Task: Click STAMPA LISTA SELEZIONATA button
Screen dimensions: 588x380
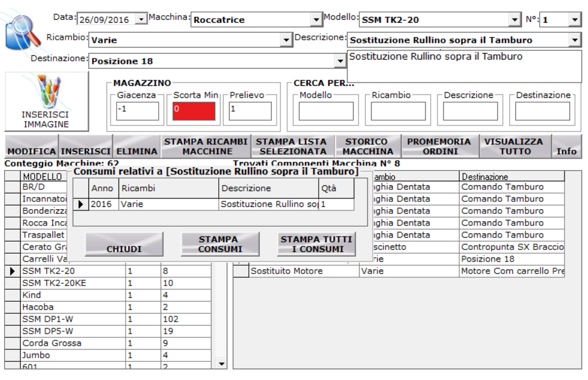Action: point(293,146)
